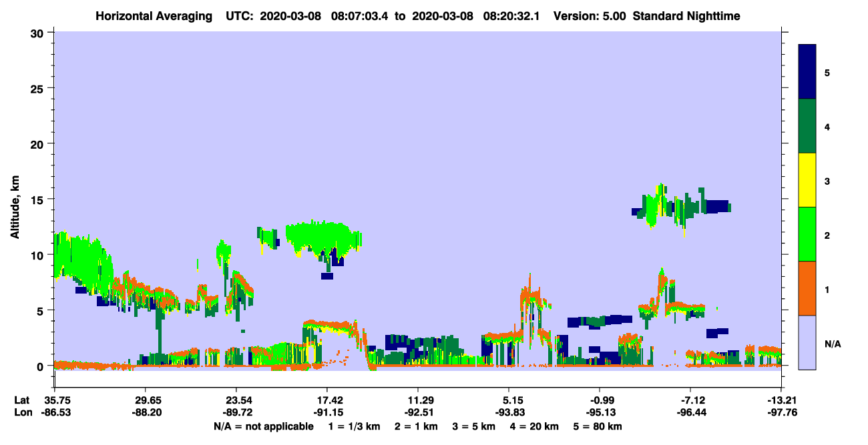Image resolution: width=868 pixels, height=445 pixels.
Task: Click the 'Altitude, km' axis label
Action: pyautogui.click(x=15, y=207)
